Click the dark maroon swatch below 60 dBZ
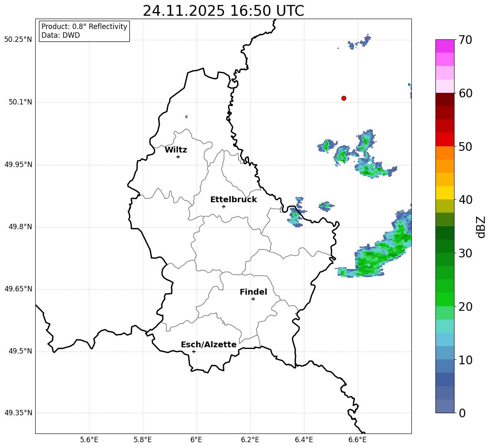Image resolution: width=491 pixels, height=448 pixels. 445,99
